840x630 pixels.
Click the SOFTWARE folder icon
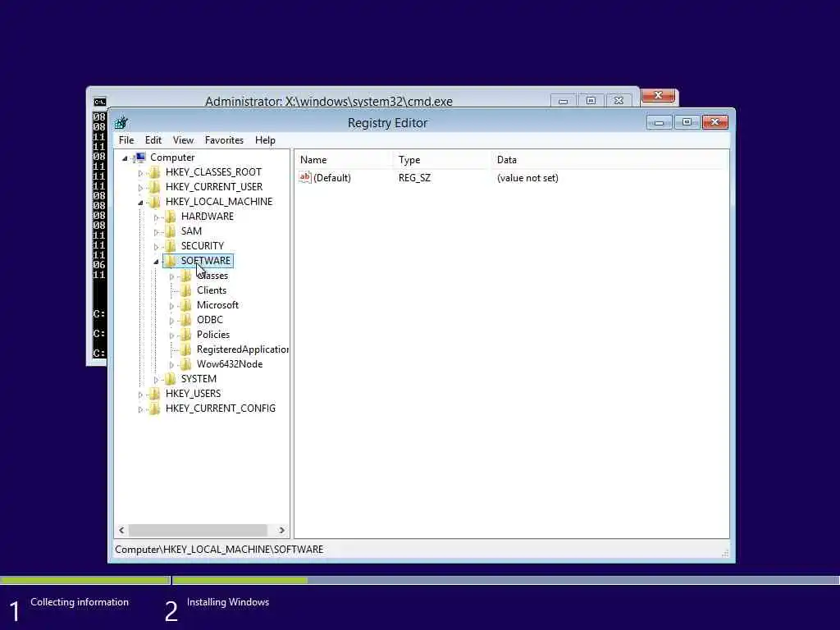(171, 260)
